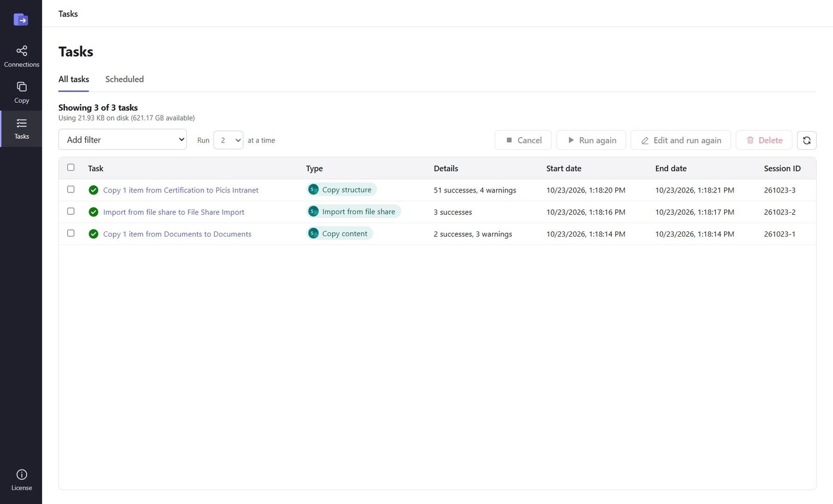Click the Tasks breadcrumb in top bar

[68, 14]
